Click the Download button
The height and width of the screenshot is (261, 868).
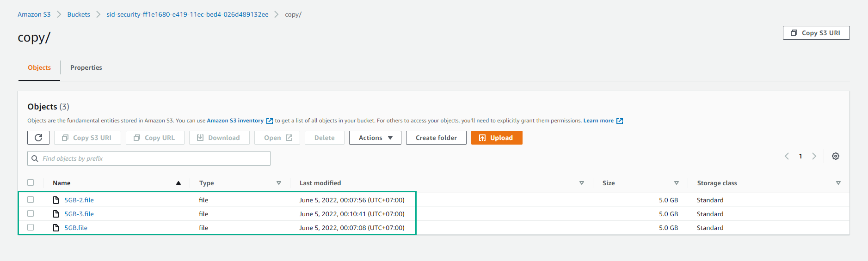[219, 138]
